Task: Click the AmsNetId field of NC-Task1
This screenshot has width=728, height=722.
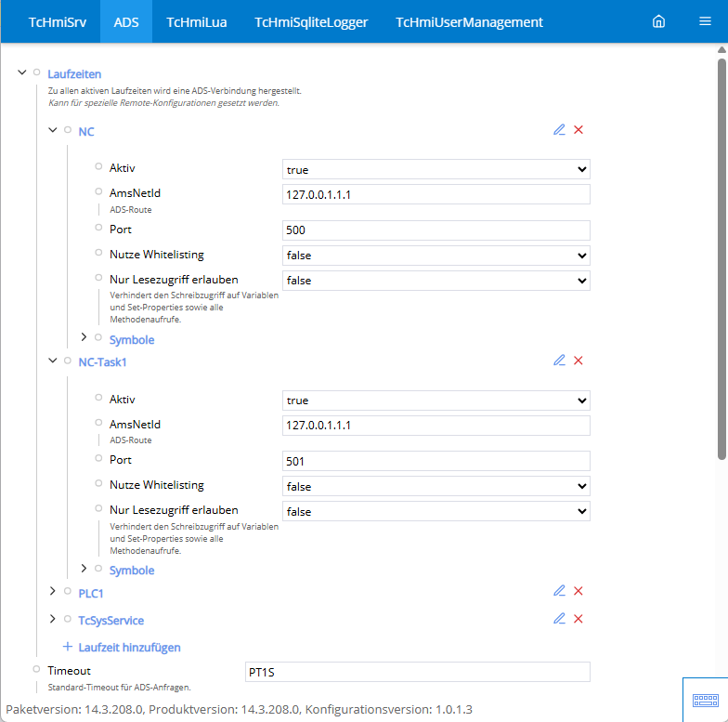Action: click(436, 426)
